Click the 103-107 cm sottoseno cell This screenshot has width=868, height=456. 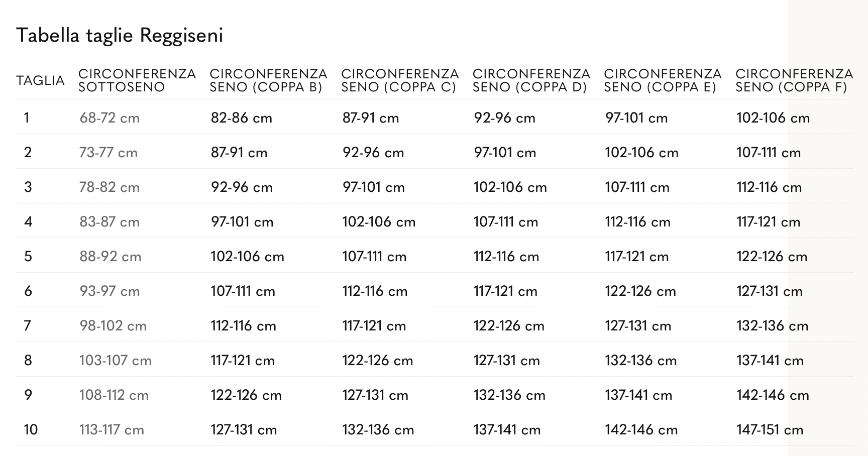[115, 361]
